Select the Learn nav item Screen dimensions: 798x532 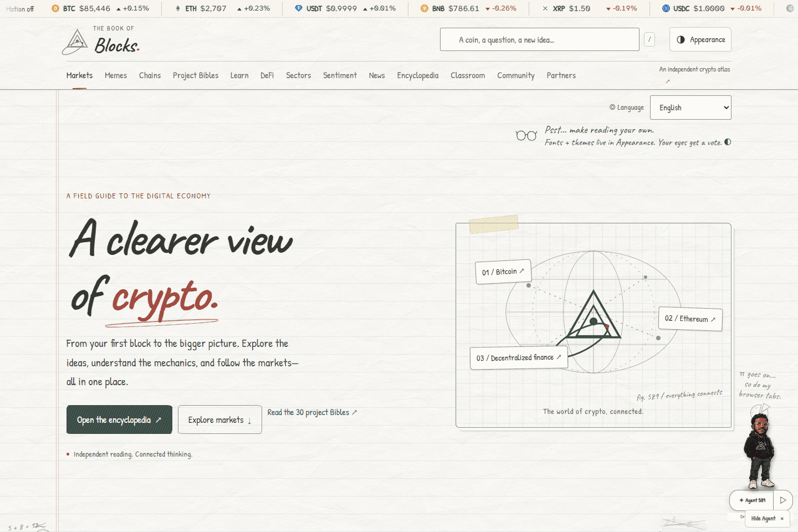[239, 75]
